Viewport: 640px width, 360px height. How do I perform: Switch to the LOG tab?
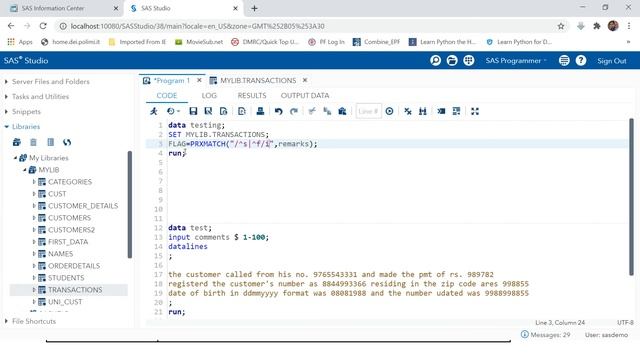(209, 95)
